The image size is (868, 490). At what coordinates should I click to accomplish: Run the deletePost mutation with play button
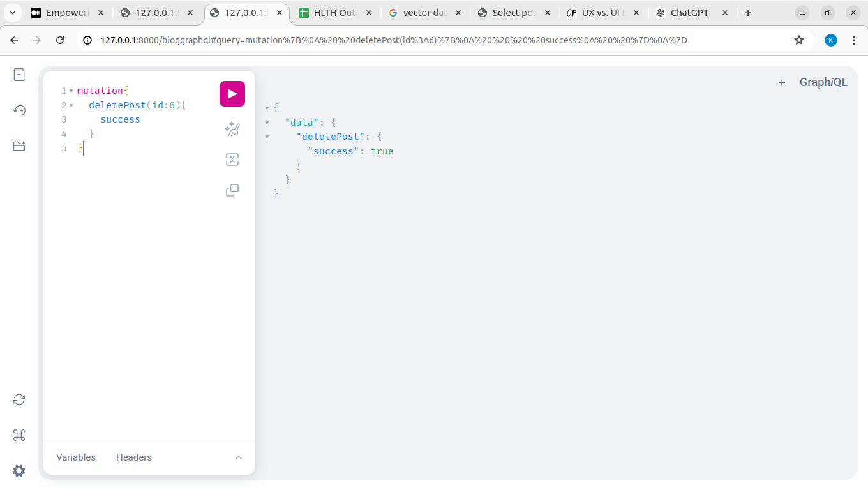pos(232,94)
